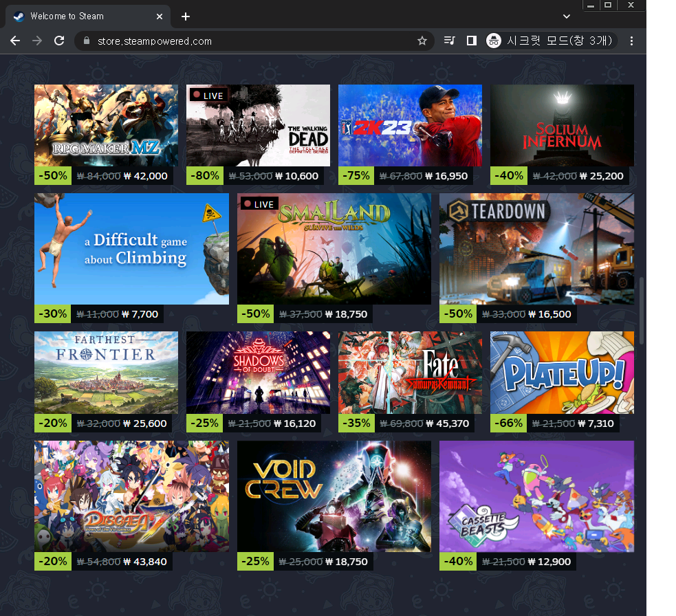Click the browser forward arrow
This screenshot has width=676, height=616.
tap(37, 41)
